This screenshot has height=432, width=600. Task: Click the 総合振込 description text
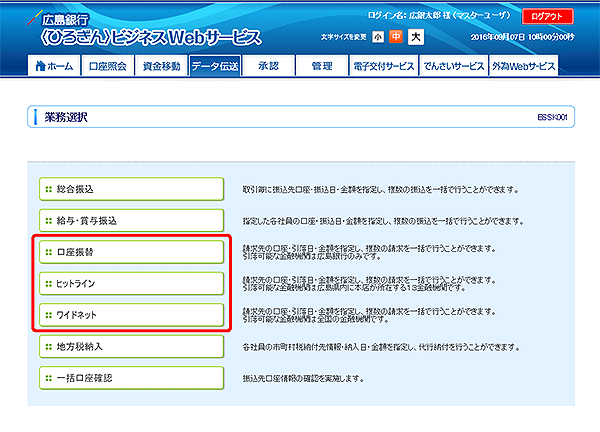(380, 190)
